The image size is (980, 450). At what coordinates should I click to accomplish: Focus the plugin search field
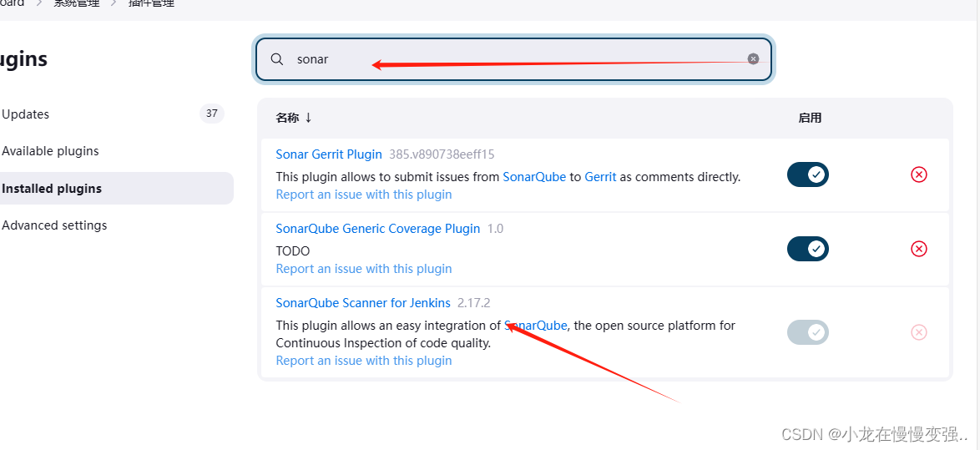click(x=513, y=59)
